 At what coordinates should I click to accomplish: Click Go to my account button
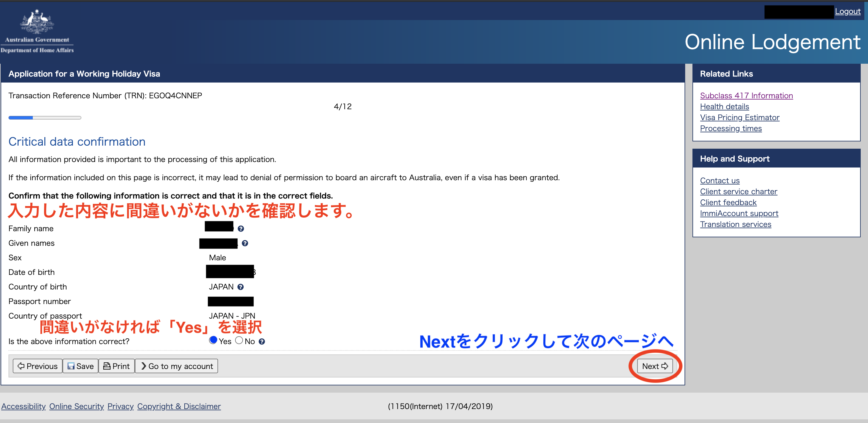tap(176, 366)
